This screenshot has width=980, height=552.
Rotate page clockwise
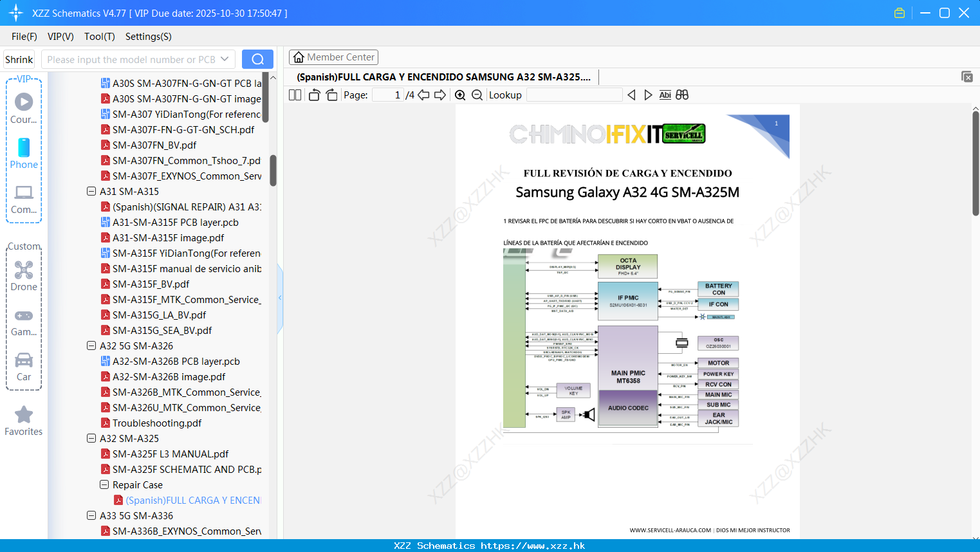331,95
